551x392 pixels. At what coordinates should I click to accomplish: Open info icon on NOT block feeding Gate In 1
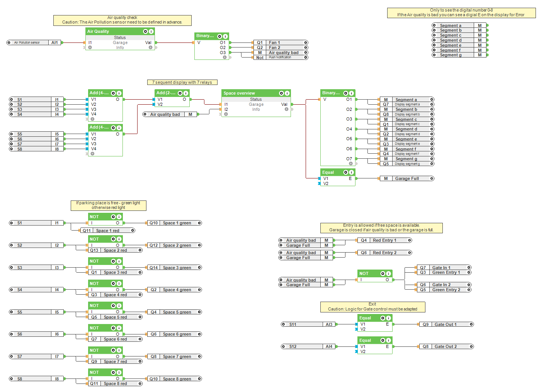pos(389,274)
